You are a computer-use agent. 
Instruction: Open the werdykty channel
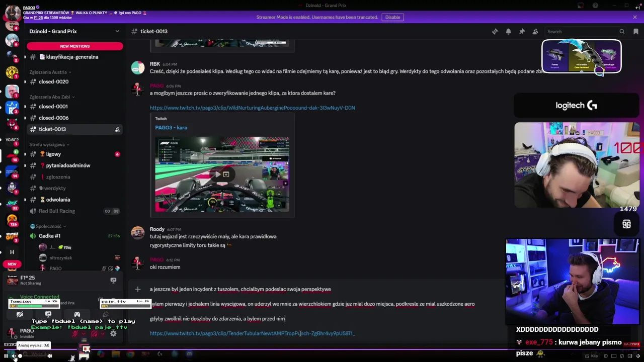[74, 188]
